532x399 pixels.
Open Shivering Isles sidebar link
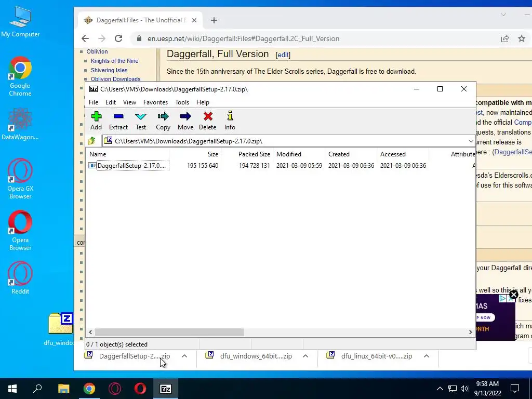pos(109,70)
